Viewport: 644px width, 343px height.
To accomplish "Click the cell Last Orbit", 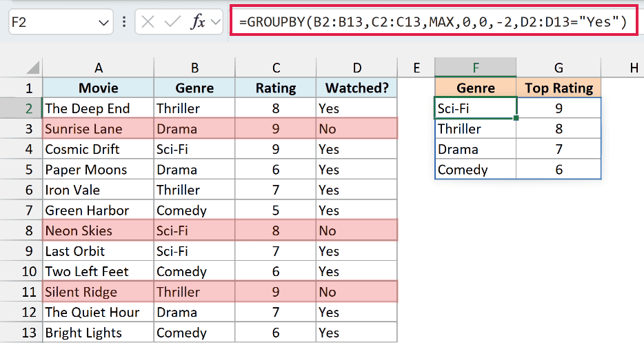I will pos(98,251).
